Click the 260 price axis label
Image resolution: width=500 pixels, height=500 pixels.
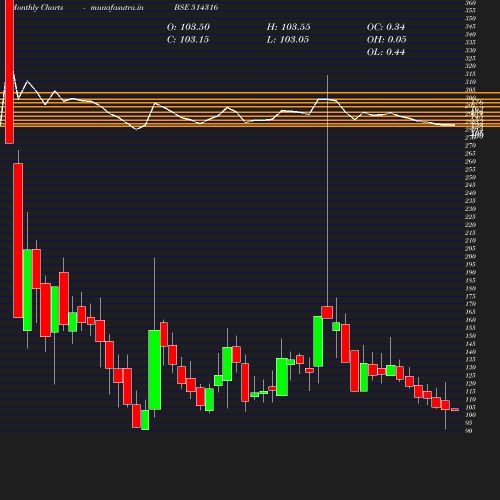click(470, 161)
